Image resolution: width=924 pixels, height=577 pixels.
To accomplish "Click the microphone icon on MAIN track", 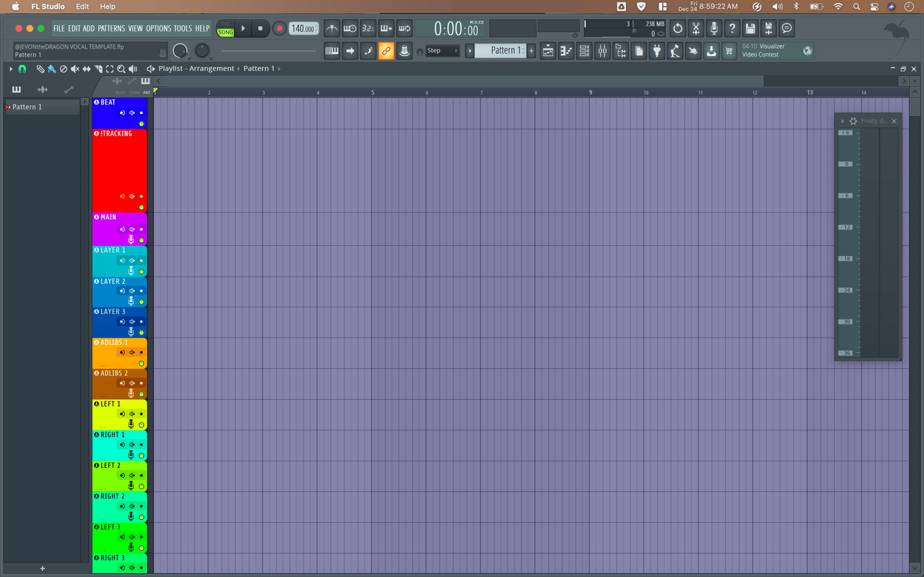I will [131, 239].
